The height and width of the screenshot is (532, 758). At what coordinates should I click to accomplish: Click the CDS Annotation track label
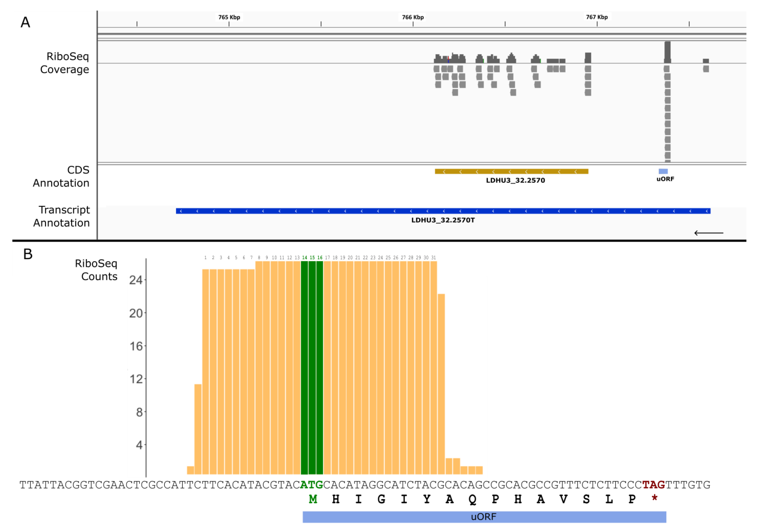(61, 176)
